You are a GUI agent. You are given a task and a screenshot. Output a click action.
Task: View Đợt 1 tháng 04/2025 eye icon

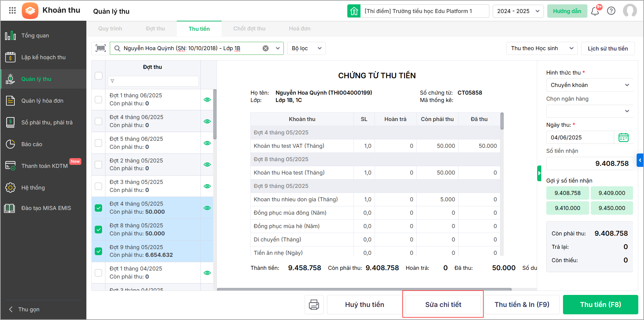click(207, 273)
